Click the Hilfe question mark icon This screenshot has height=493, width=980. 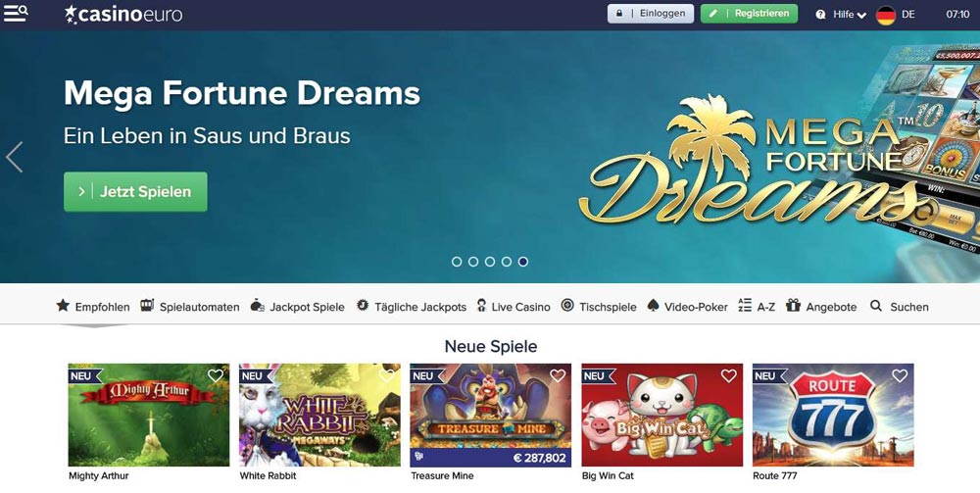point(820,15)
